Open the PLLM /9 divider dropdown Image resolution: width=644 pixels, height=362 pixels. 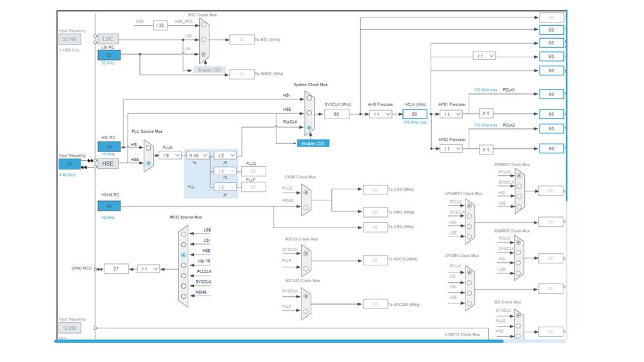[x=170, y=155]
